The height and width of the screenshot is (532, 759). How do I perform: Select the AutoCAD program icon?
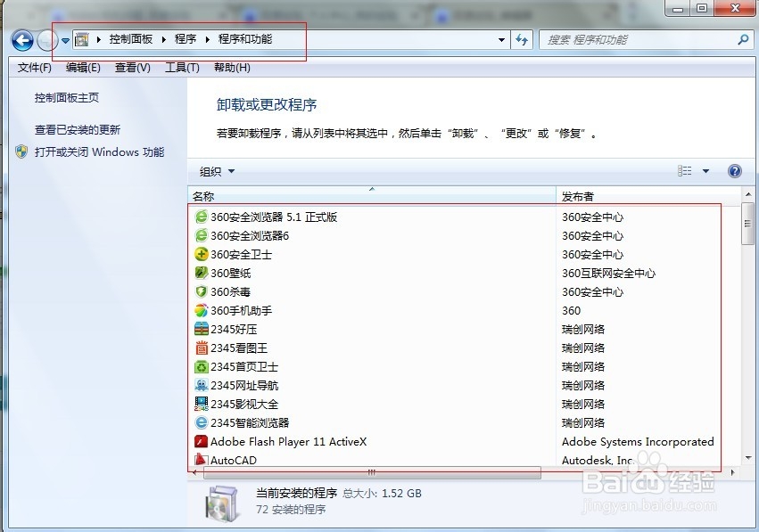tap(202, 460)
